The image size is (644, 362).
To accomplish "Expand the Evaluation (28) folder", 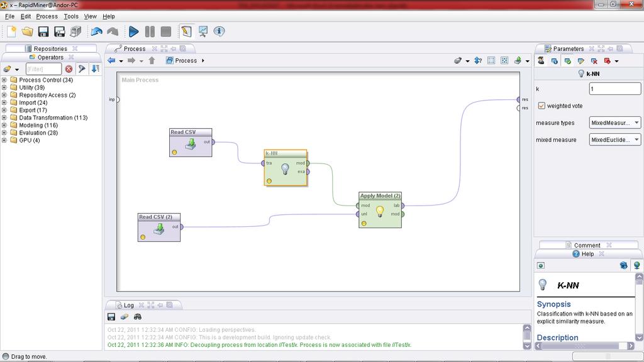I will (4, 133).
